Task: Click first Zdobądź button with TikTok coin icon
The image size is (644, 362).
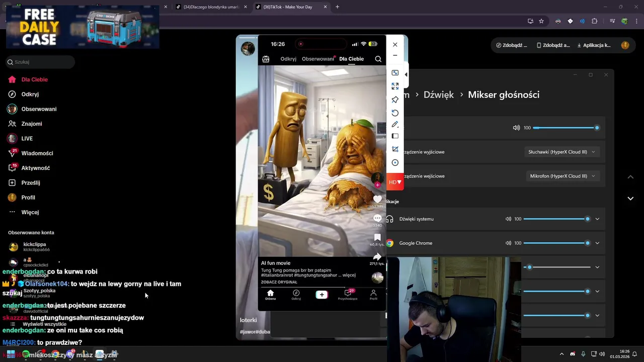Action: (x=511, y=45)
